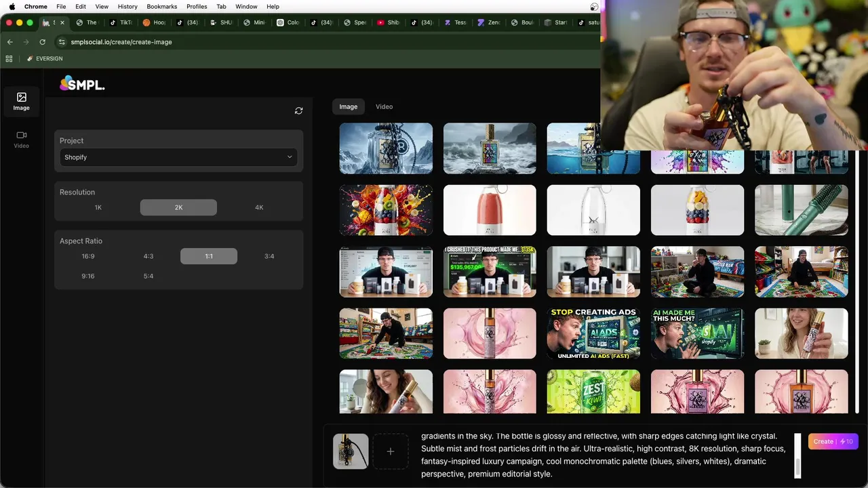Image resolution: width=868 pixels, height=488 pixels.
Task: Switch to the TikTok browser tab
Action: pos(122,22)
